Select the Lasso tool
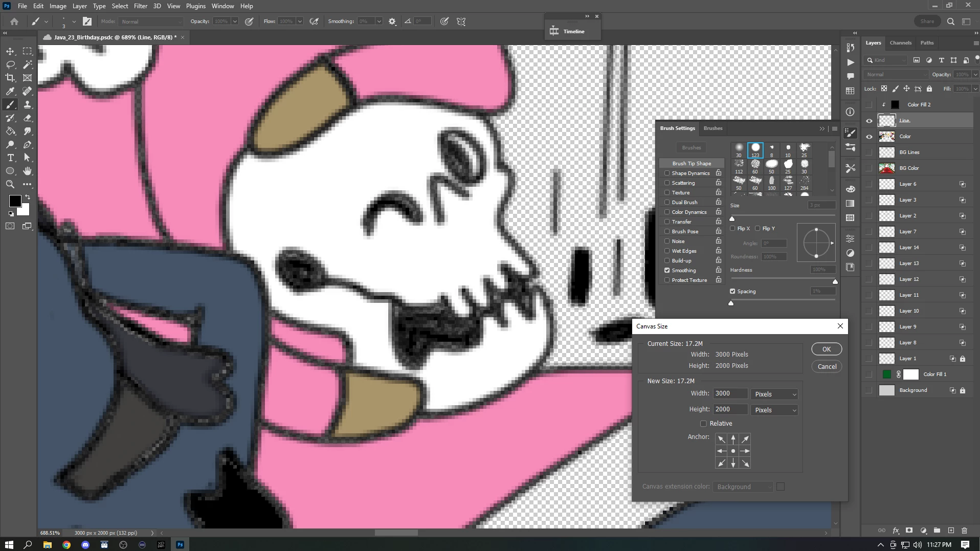 point(10,64)
